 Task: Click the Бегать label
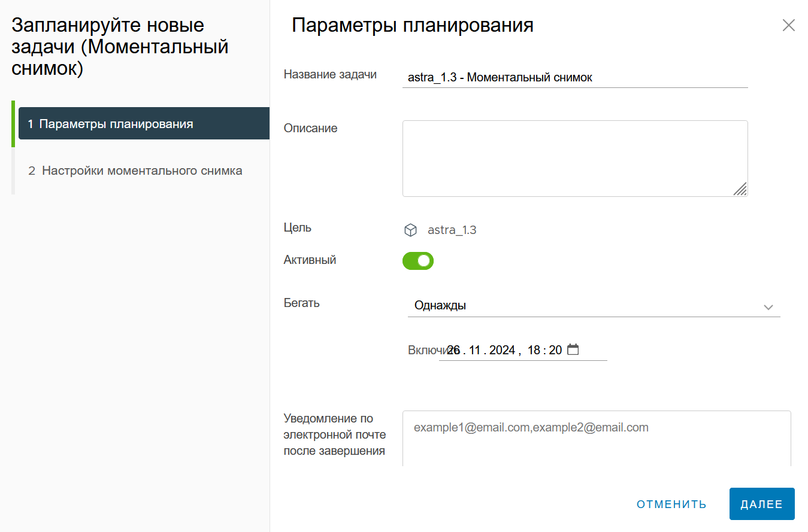tap(302, 303)
